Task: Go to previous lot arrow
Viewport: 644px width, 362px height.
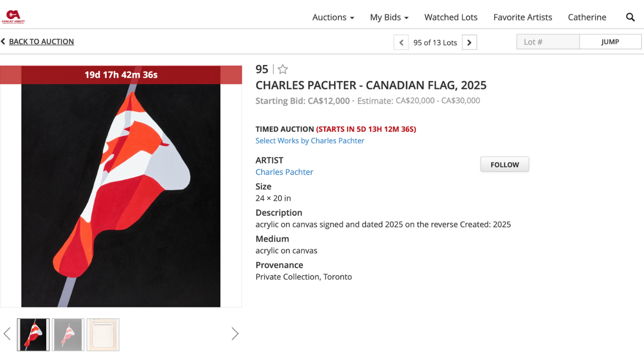Action: [x=401, y=42]
